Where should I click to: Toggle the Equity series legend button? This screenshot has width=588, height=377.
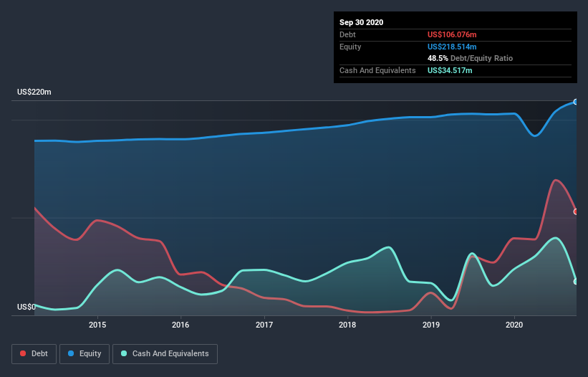85,354
